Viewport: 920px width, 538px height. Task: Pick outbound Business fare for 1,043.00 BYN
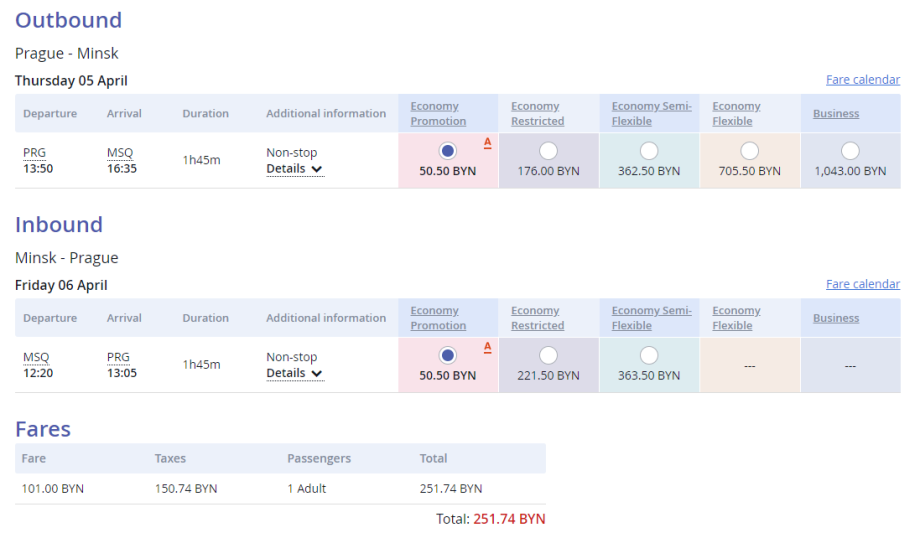[850, 151]
